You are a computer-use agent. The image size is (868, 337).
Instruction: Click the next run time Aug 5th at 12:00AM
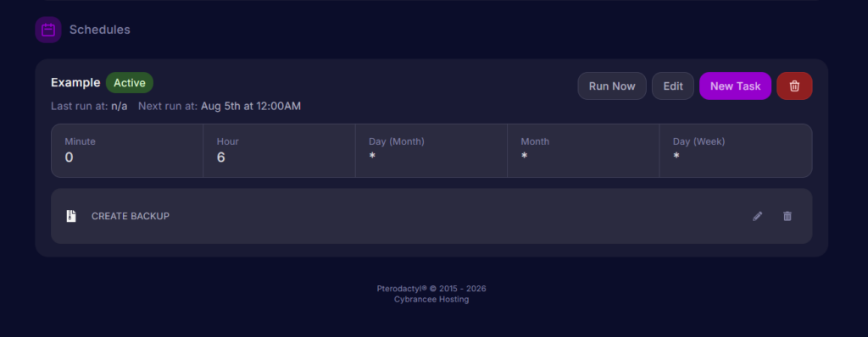[x=251, y=106]
